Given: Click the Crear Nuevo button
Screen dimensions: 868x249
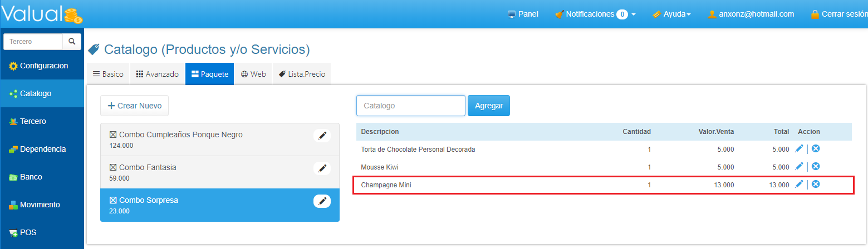Looking at the screenshot, I should (x=134, y=106).
